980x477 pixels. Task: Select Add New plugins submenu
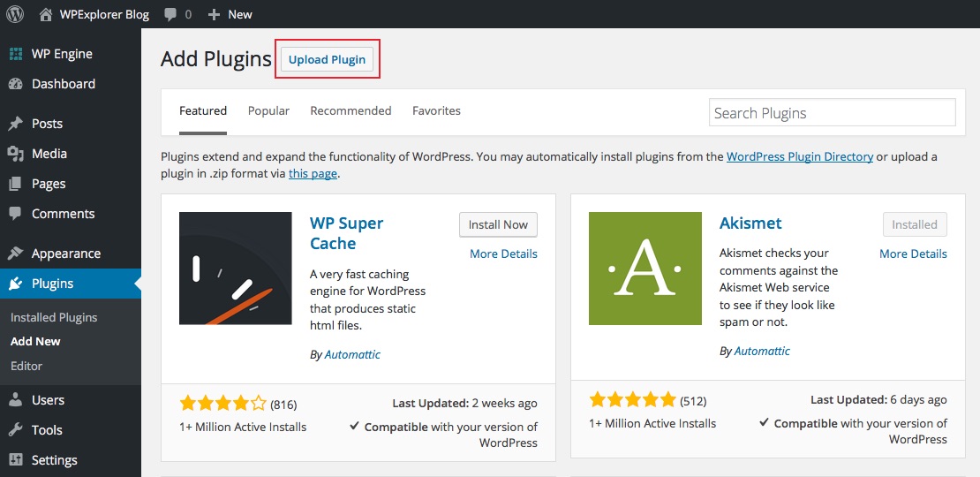35,341
